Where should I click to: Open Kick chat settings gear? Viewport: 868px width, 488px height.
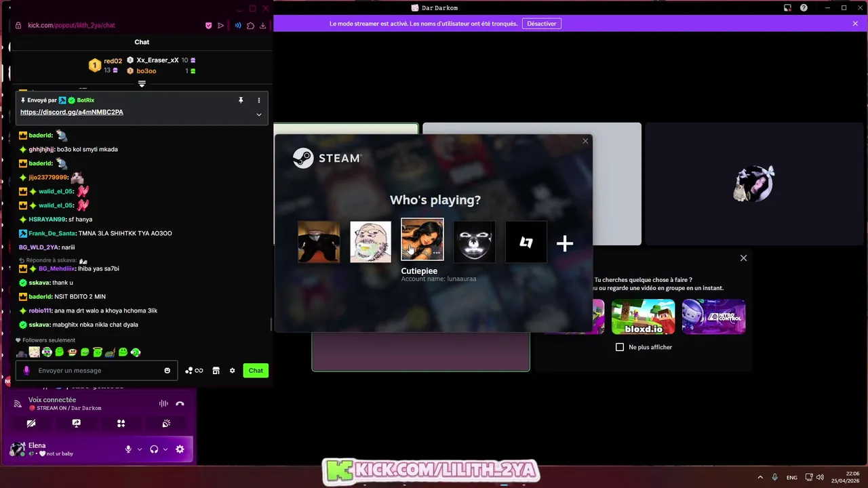click(x=233, y=371)
